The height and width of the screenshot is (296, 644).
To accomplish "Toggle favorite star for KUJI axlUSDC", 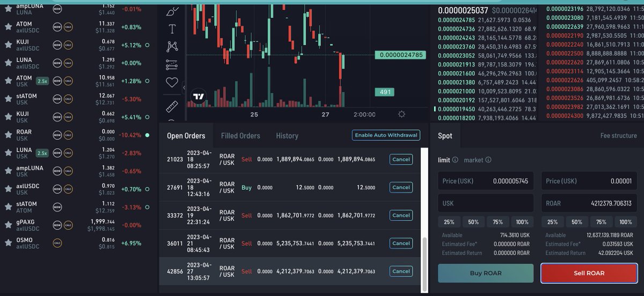I will pyautogui.click(x=8, y=45).
